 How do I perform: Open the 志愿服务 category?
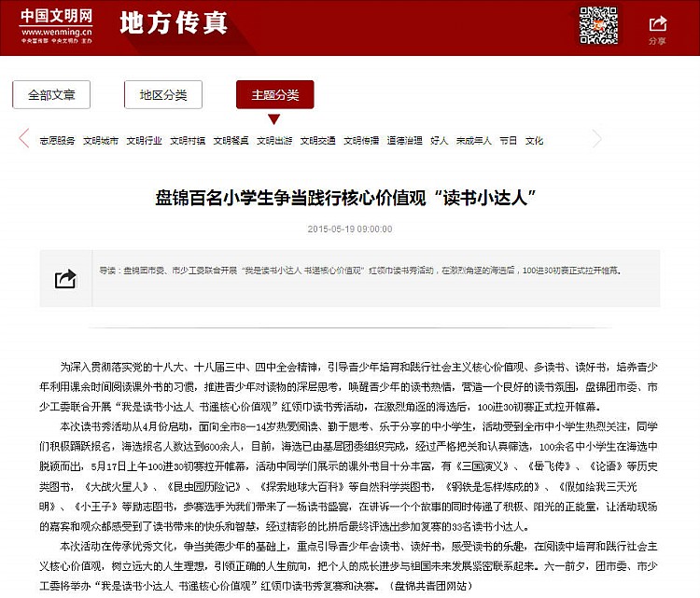(x=57, y=141)
